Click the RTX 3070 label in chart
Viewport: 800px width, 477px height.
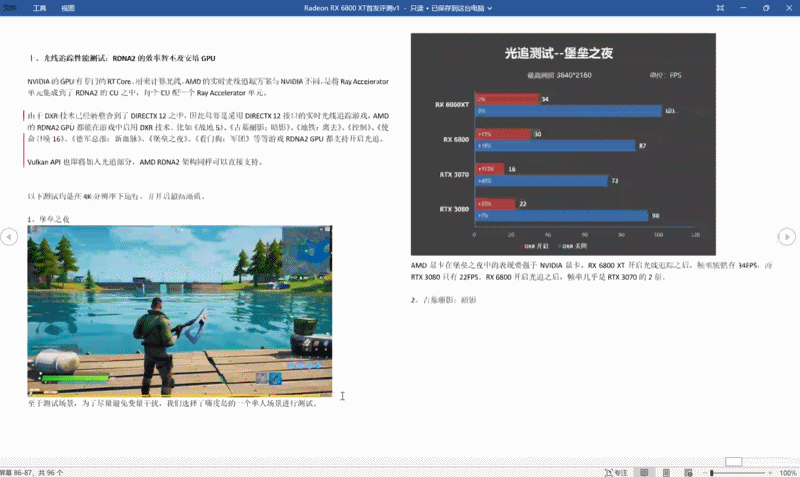tap(454, 174)
